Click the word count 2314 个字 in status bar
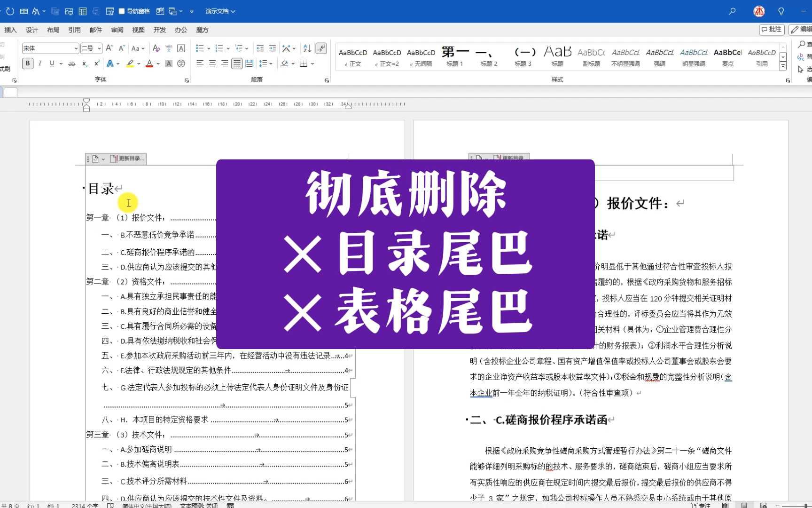Screen dimensions: 812x508 click(x=85, y=505)
